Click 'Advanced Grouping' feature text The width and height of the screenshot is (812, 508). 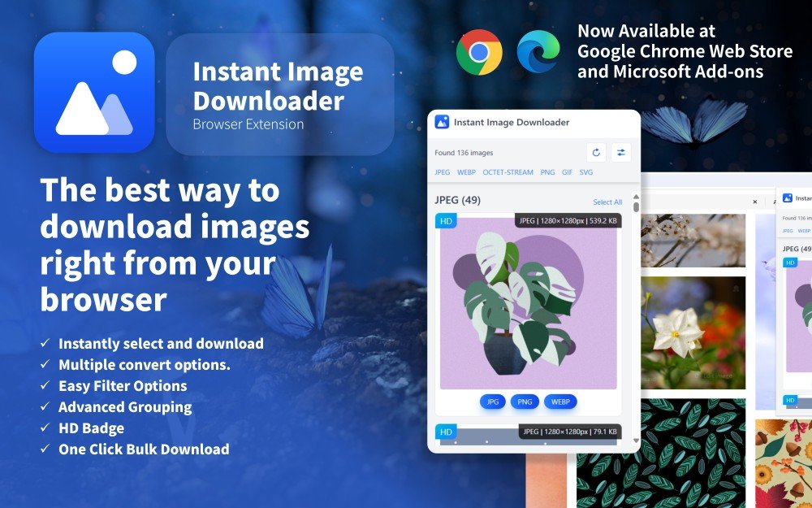click(125, 407)
